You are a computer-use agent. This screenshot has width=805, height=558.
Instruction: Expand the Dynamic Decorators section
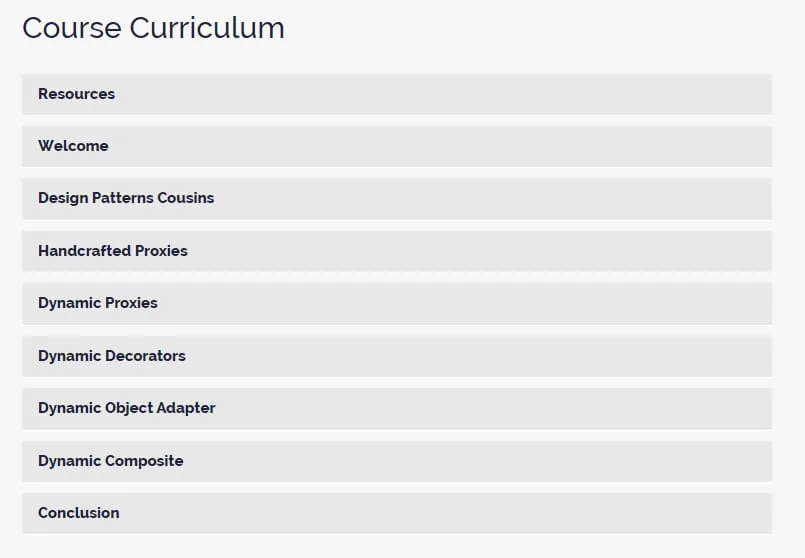click(x=397, y=356)
